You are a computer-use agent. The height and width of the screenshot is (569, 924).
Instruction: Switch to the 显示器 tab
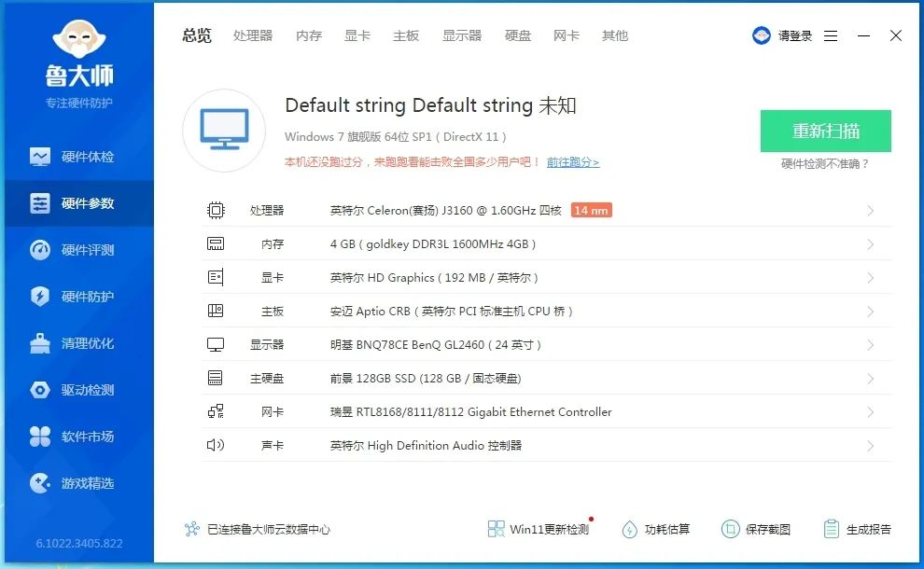(462, 35)
